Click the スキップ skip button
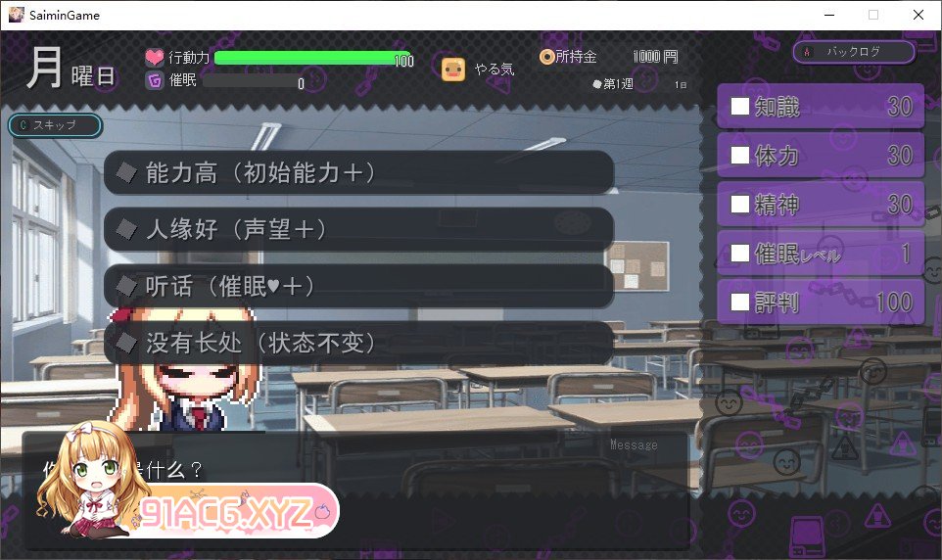The image size is (942, 560). coord(55,125)
